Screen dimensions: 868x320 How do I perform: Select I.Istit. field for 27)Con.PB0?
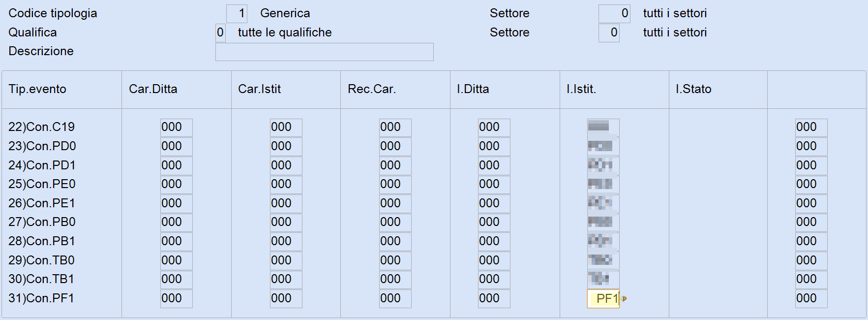[x=603, y=222]
